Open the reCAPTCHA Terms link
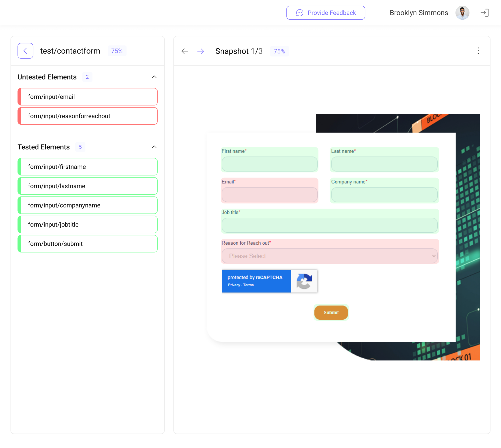This screenshot has height=448, width=501. click(x=249, y=285)
